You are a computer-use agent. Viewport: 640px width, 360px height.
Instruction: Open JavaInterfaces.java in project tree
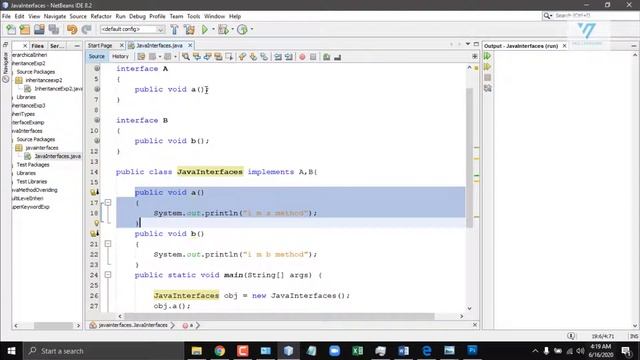57,156
